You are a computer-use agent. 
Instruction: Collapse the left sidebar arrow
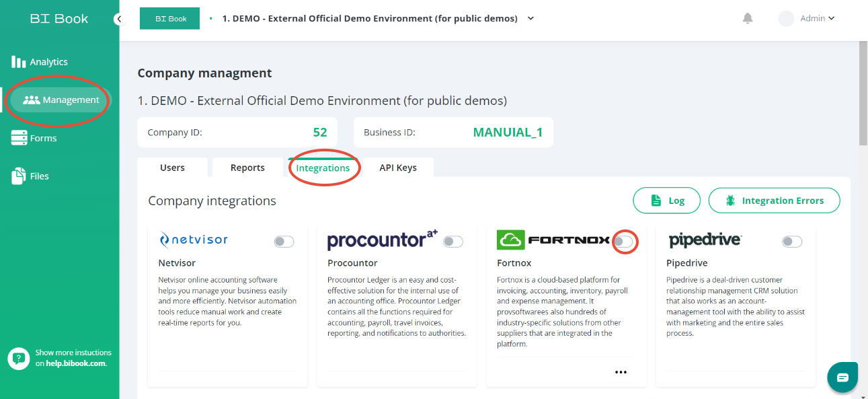click(x=119, y=19)
